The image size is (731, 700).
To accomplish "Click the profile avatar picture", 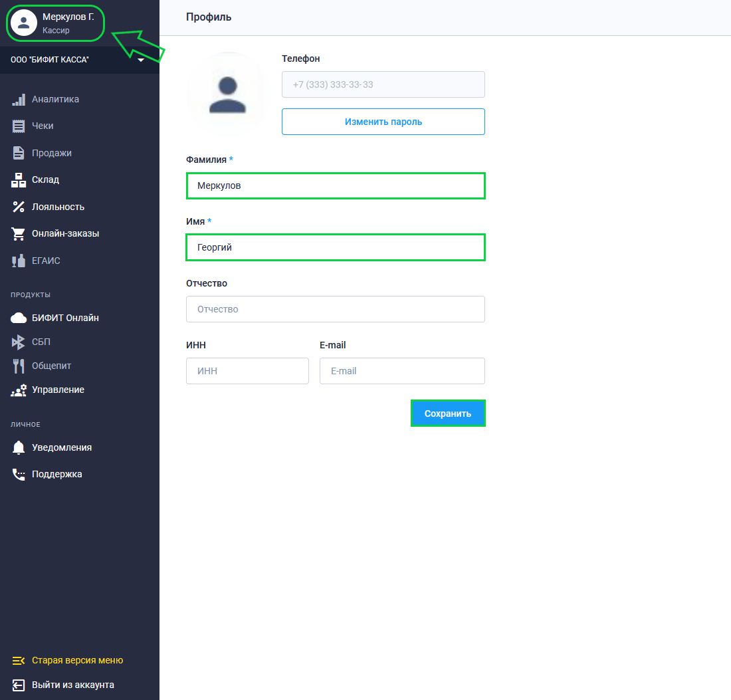I will coord(227,94).
